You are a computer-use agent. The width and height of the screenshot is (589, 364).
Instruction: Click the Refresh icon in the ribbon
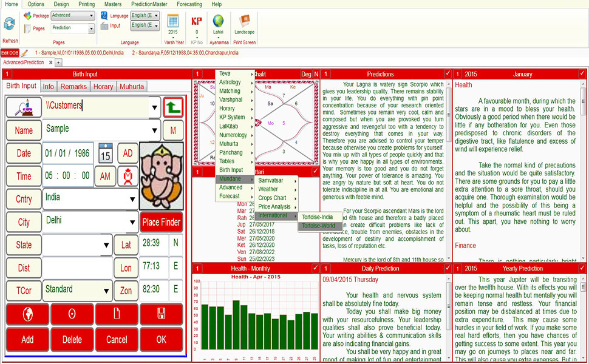tap(9, 24)
